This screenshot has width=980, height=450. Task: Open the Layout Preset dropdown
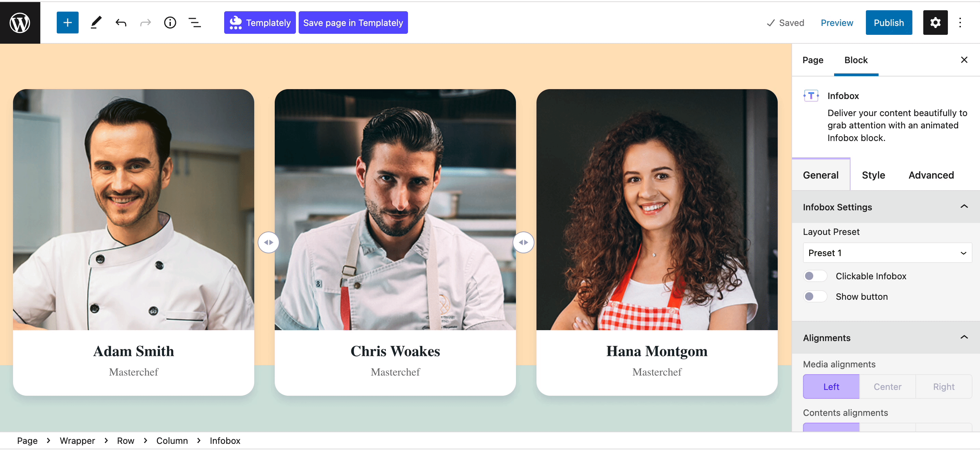(887, 253)
